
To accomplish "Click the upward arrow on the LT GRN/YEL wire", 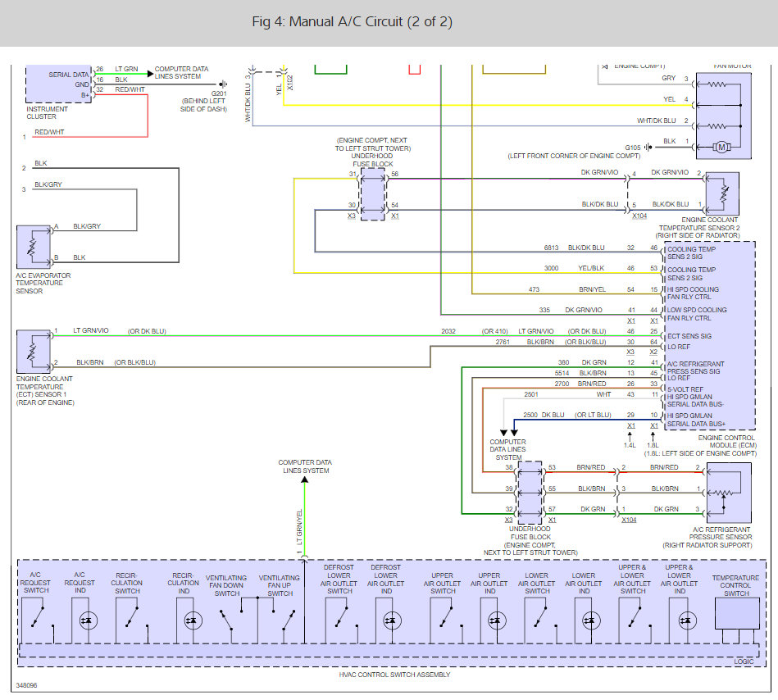I will (305, 480).
